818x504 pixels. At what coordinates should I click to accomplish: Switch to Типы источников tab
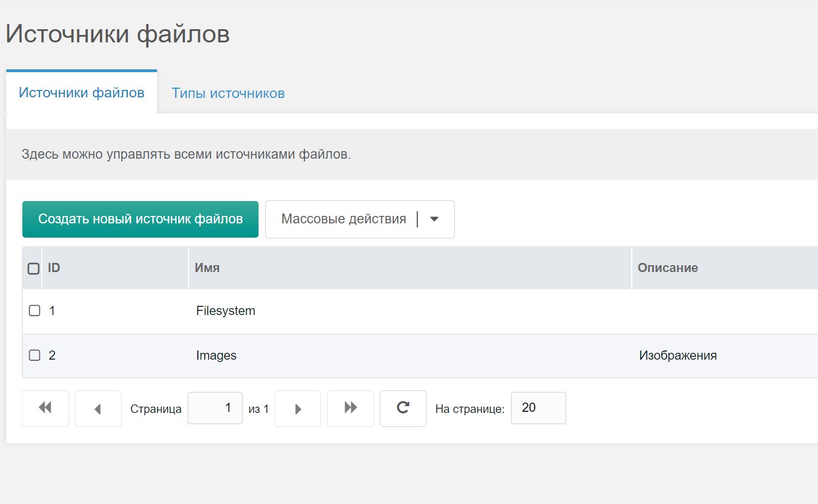click(x=228, y=93)
